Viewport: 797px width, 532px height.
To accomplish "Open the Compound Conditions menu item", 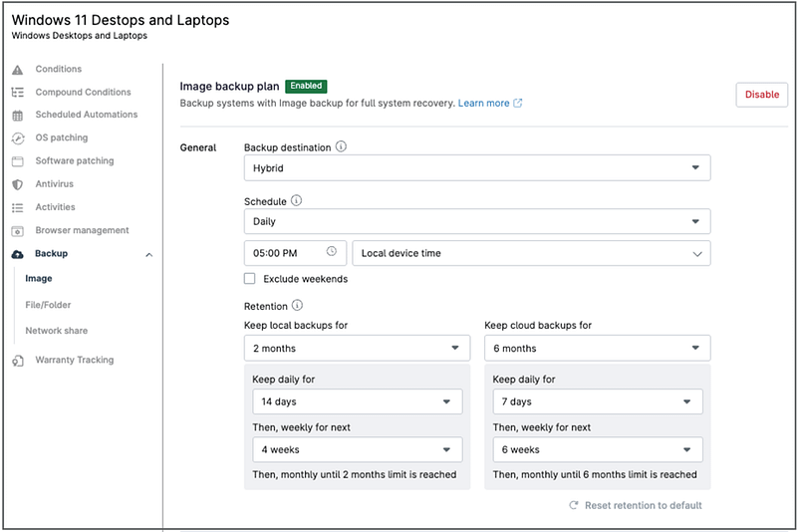I will [84, 92].
